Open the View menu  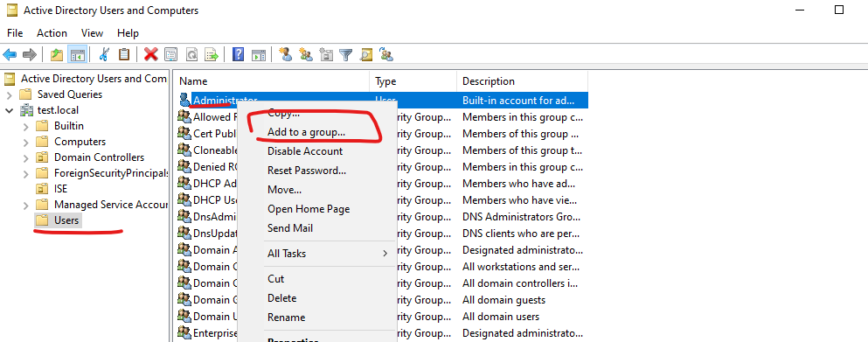click(93, 33)
